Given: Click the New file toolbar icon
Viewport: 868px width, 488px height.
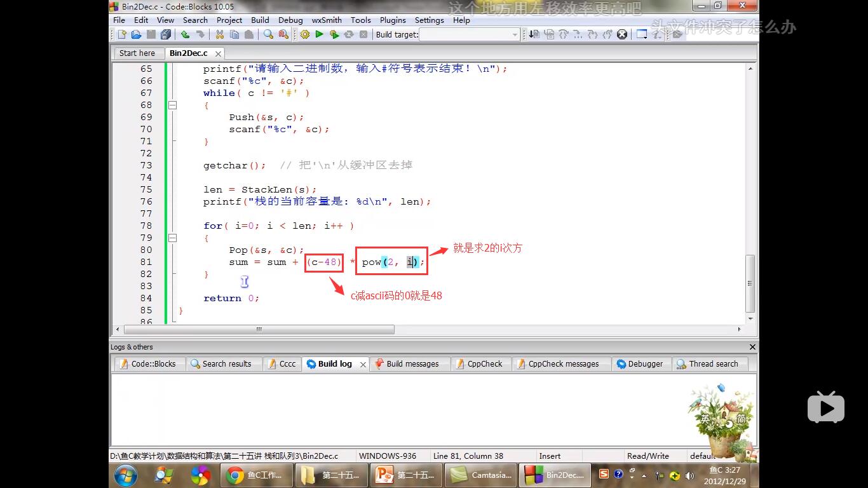Looking at the screenshot, I should (122, 34).
